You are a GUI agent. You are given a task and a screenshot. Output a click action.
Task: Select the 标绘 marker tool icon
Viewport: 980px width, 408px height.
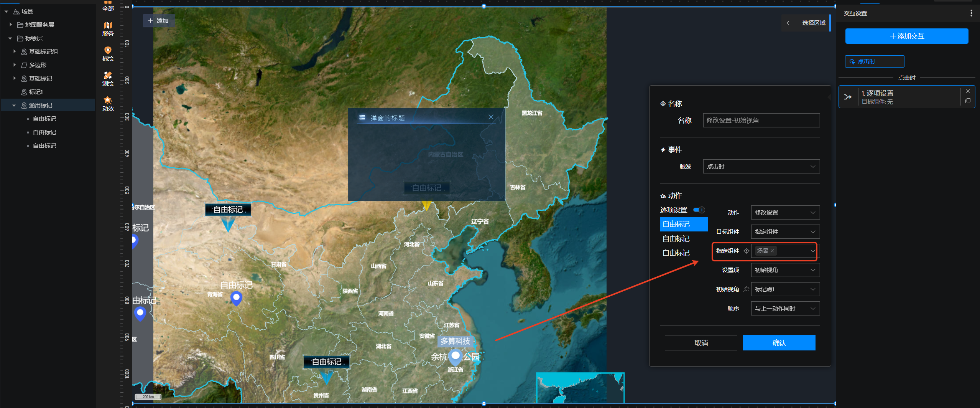point(108,54)
